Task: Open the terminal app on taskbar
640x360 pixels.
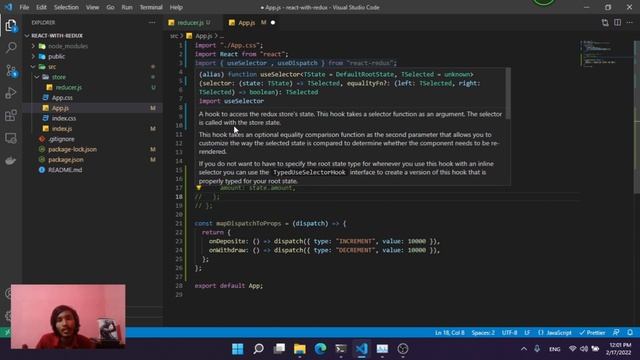Action: (x=341, y=349)
